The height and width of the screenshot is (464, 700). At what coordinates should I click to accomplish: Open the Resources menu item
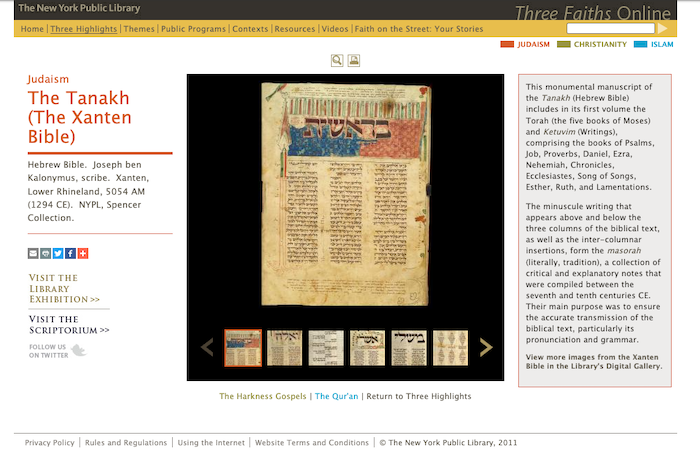pyautogui.click(x=295, y=29)
